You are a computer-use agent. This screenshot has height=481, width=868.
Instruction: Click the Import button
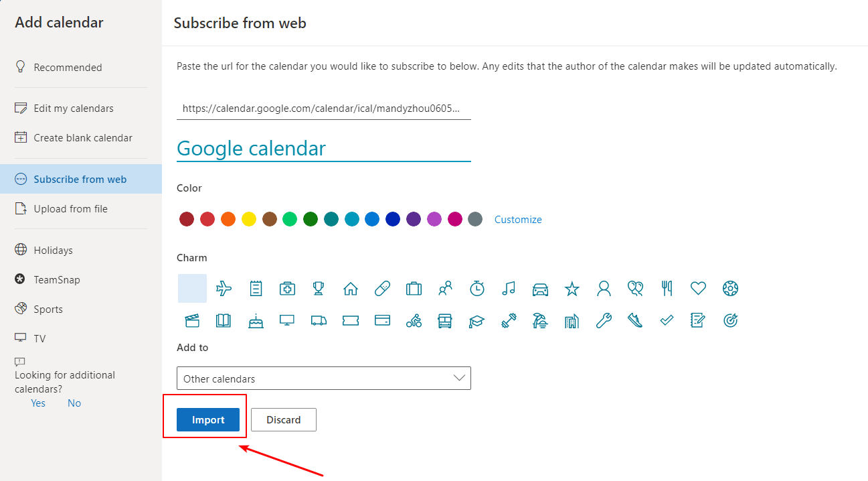[208, 420]
